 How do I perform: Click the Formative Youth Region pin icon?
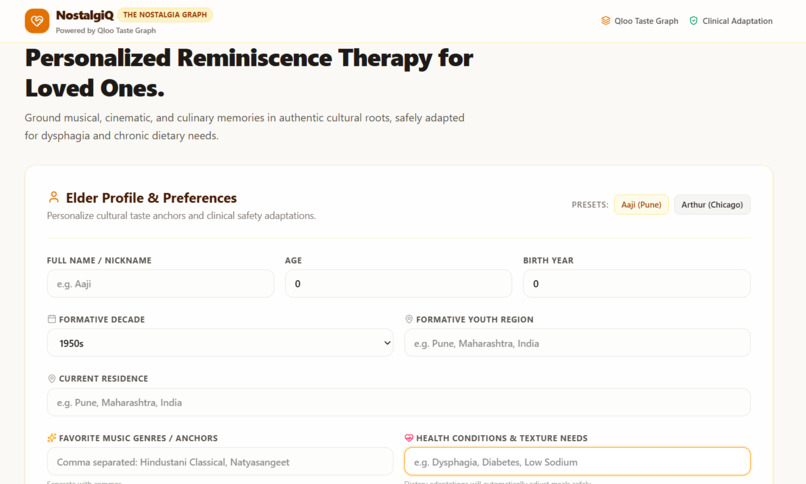[x=409, y=319]
